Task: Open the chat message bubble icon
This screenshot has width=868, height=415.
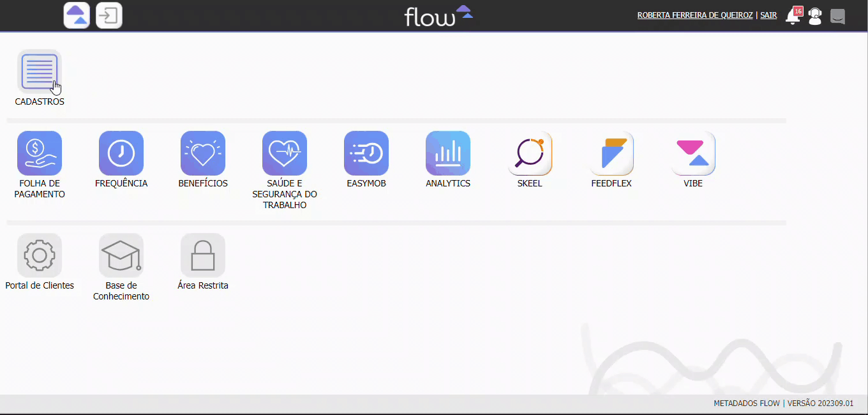Action: 837,16
